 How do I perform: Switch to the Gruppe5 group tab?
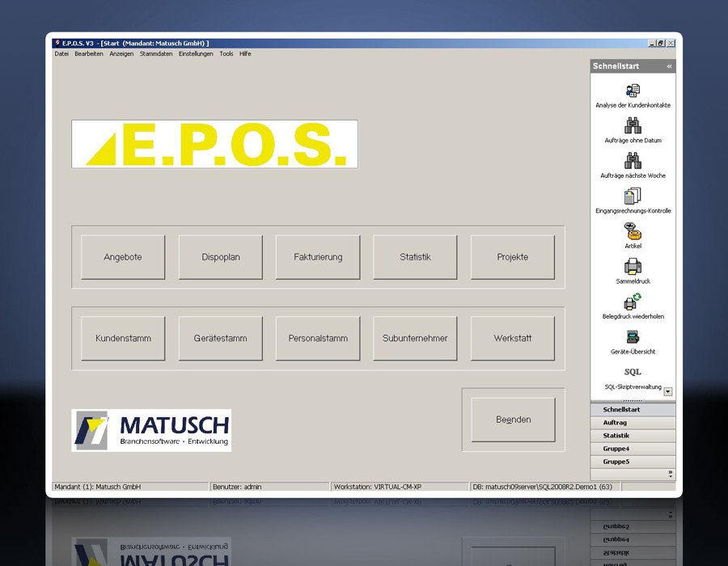(633, 462)
